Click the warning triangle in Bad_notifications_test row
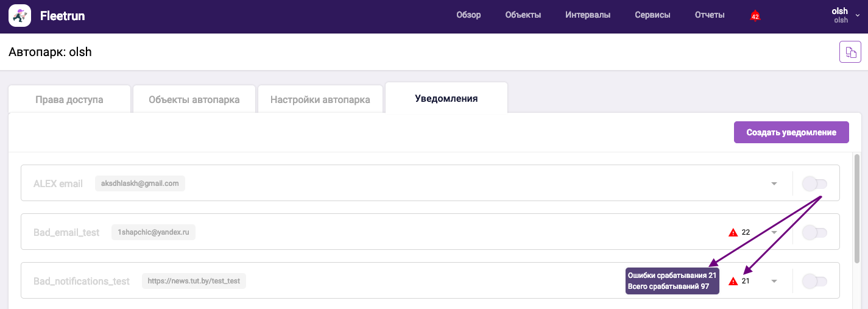The height and width of the screenshot is (309, 868). click(733, 281)
